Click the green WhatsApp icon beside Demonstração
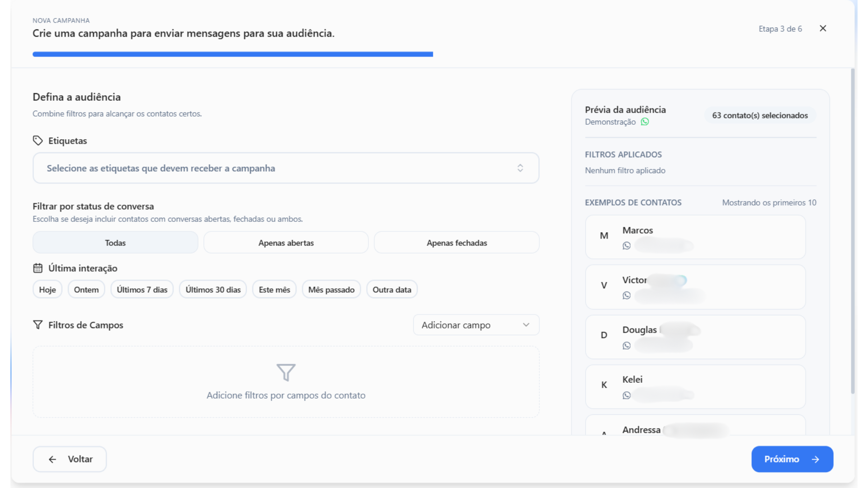868x488 pixels. tap(645, 122)
